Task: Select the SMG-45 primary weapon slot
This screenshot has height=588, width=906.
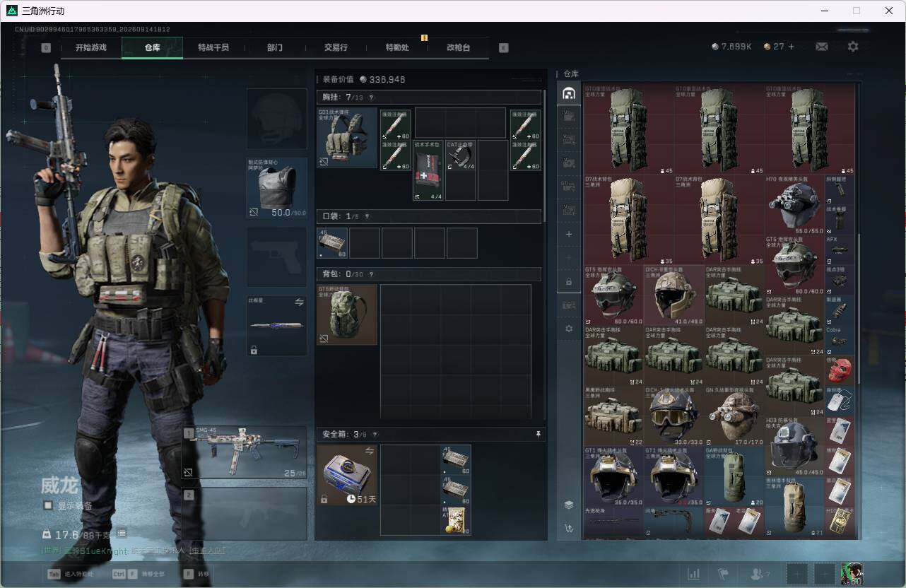Action: pos(245,453)
